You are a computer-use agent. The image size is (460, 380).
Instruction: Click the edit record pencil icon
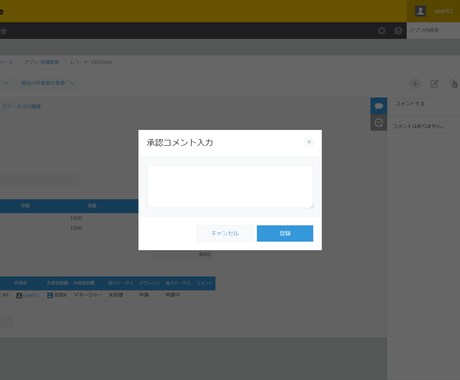tap(434, 84)
